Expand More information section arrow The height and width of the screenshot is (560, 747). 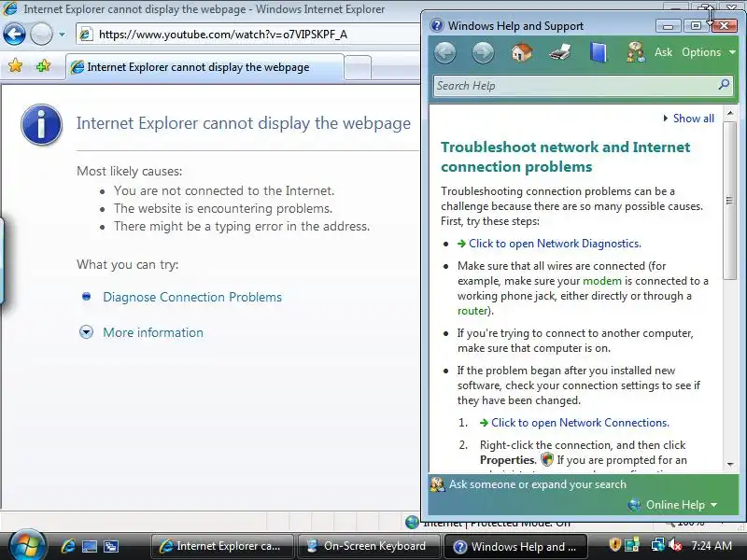tap(86, 332)
